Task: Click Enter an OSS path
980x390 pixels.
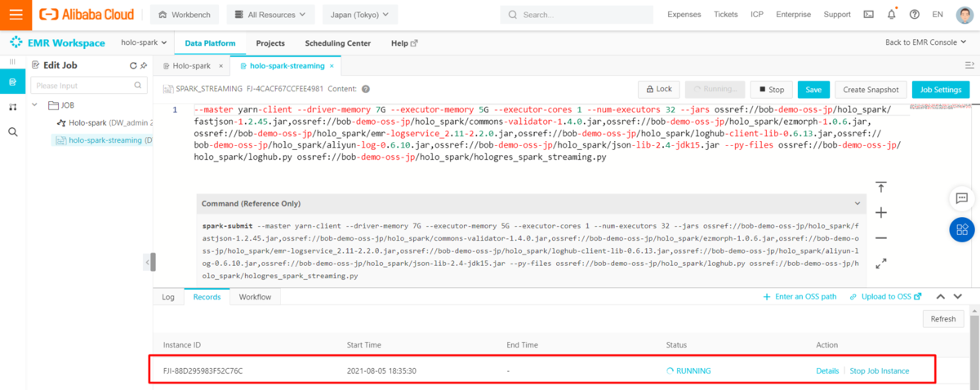Action: pos(800,297)
